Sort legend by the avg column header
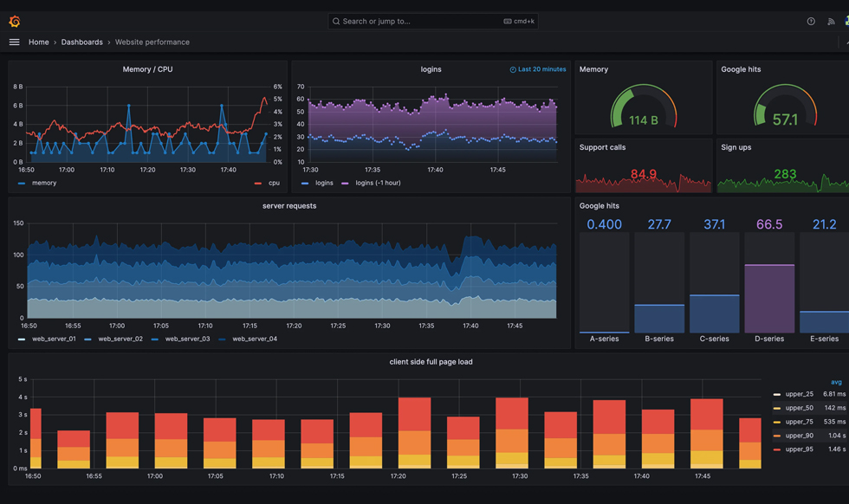Screen dimensions: 849x504 click(x=836, y=382)
